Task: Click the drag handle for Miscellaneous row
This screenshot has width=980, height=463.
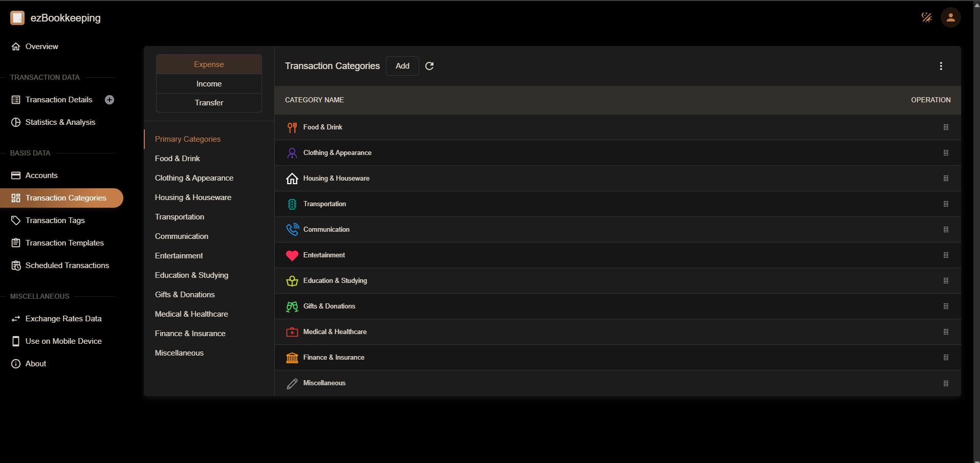Action: tap(946, 383)
